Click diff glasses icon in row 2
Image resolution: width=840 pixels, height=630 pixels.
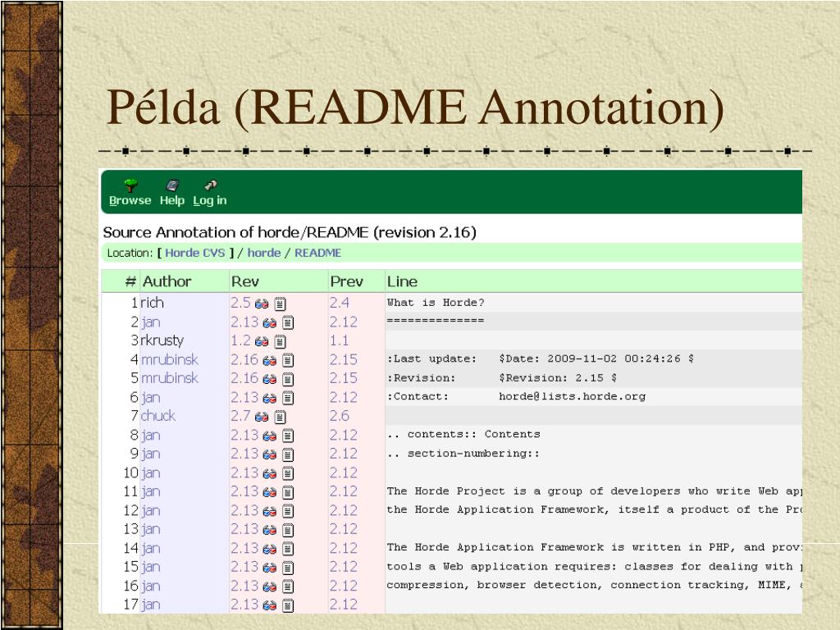[269, 322]
